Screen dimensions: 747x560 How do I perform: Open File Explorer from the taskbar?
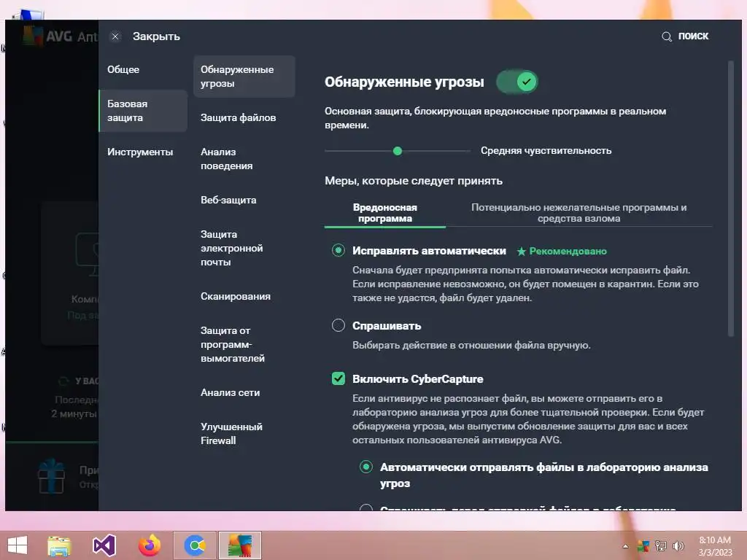pos(59,545)
